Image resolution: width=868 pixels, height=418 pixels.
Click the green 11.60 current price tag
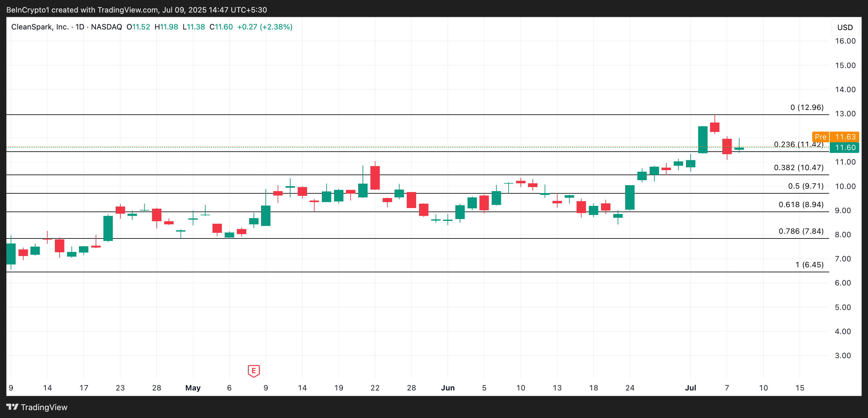point(845,148)
